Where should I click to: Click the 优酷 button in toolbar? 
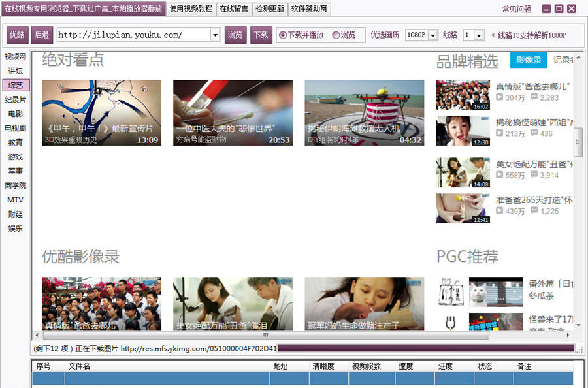17,35
